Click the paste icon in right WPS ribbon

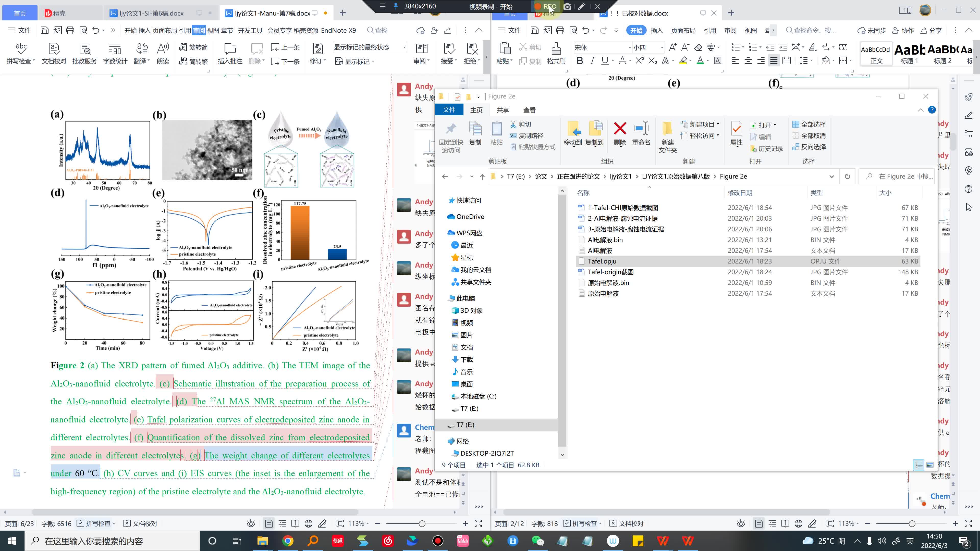(505, 49)
